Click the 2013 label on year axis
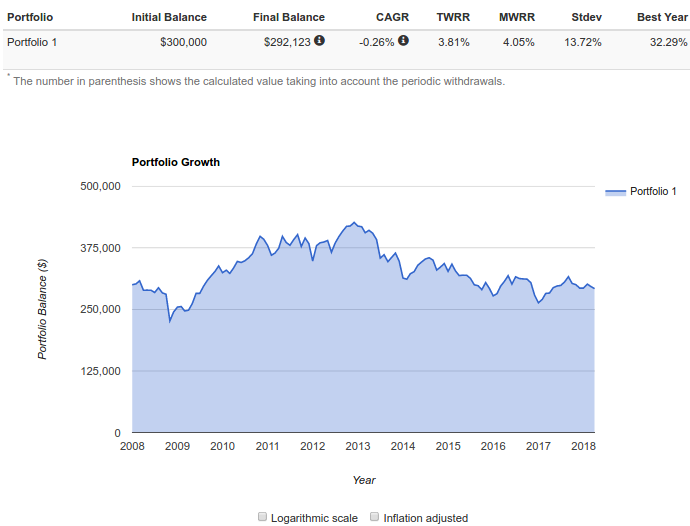Screen dimensions: 690x526 [358, 446]
